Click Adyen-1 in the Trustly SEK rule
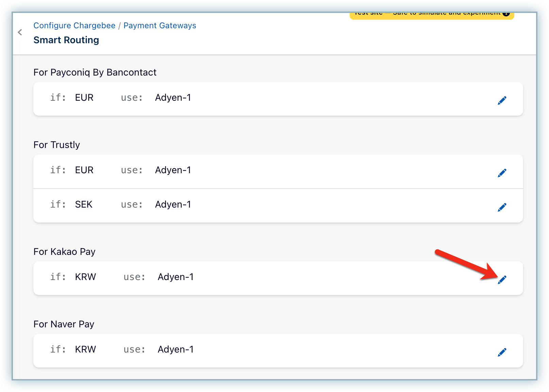Image resolution: width=549 pixels, height=392 pixels. coord(173,205)
